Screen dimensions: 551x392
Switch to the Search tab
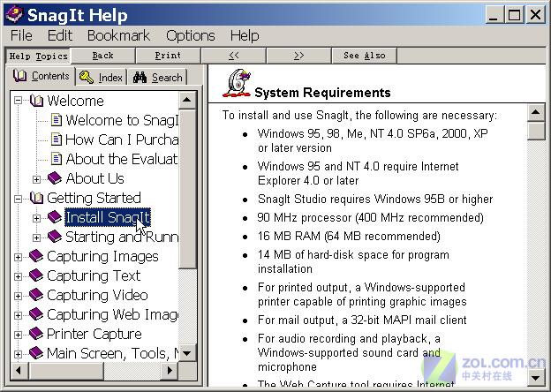[158, 78]
